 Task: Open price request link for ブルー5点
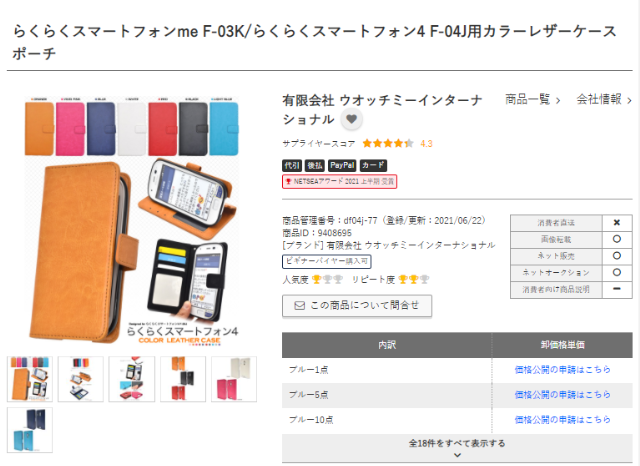pyautogui.click(x=562, y=395)
